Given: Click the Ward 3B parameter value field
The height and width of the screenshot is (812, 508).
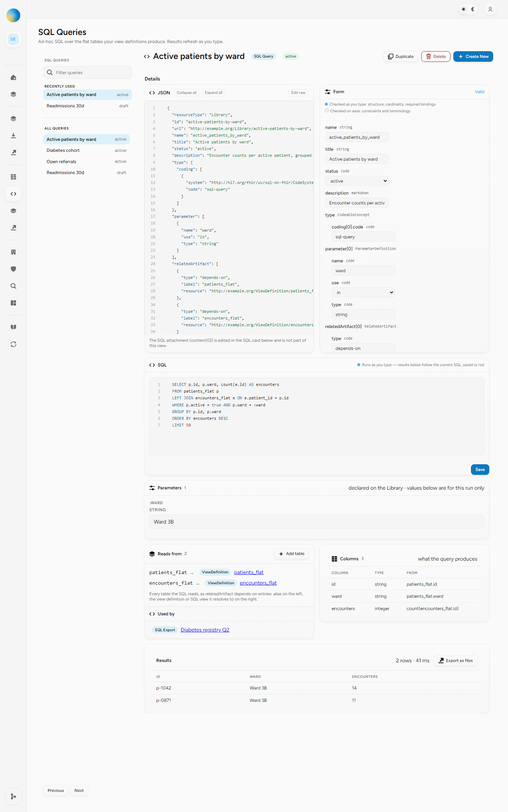Looking at the screenshot, I should tap(317, 522).
